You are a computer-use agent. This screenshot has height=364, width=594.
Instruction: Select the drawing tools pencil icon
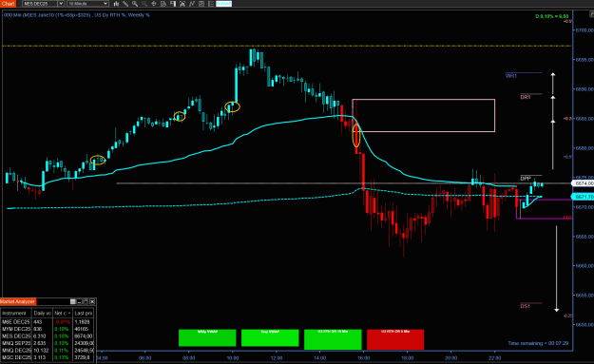125,4
